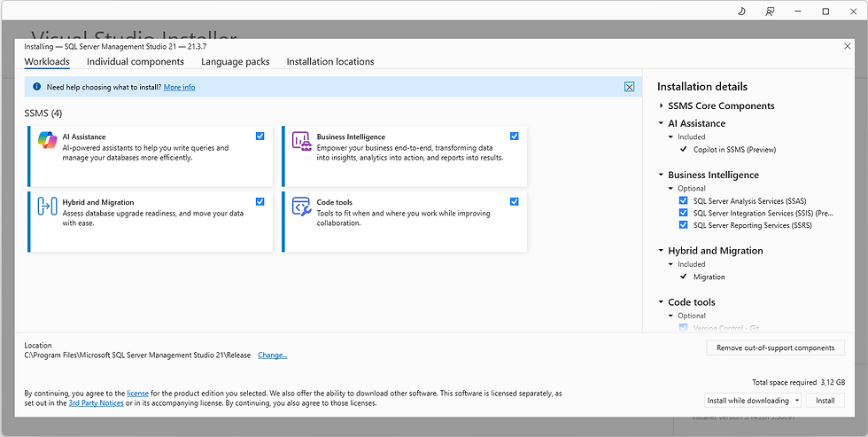Disable SQL Server Analysis Services (SSAS) option
Image resolution: width=868 pixels, height=437 pixels.
tap(683, 200)
